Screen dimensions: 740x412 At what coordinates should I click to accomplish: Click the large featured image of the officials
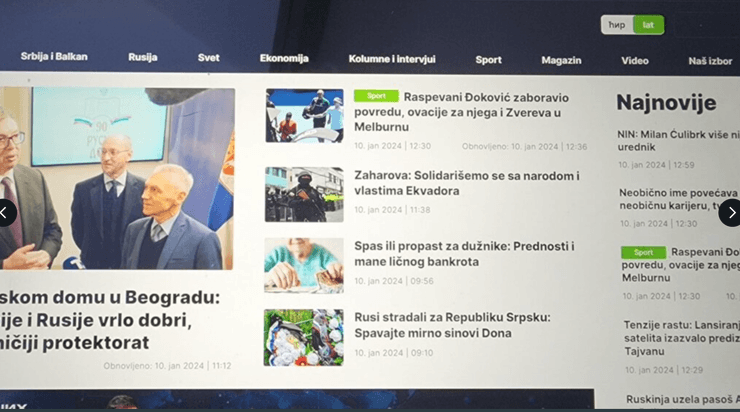pyautogui.click(x=117, y=178)
